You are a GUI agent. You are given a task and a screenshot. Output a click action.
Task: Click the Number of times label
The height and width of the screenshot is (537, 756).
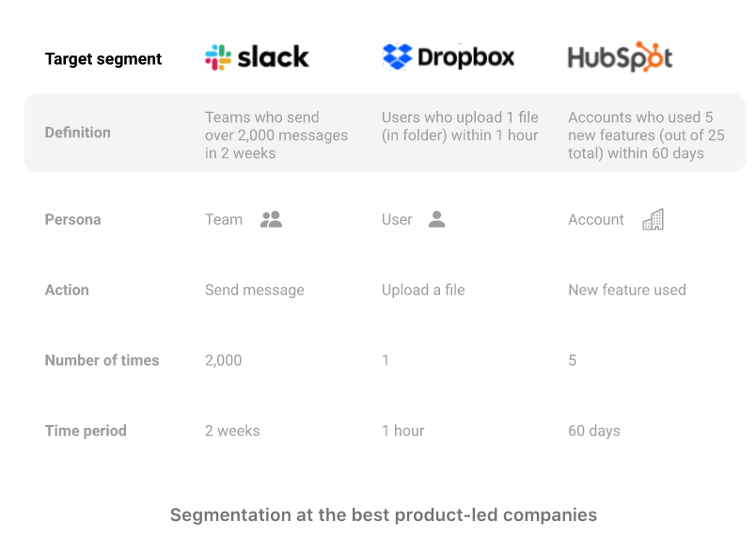102,360
